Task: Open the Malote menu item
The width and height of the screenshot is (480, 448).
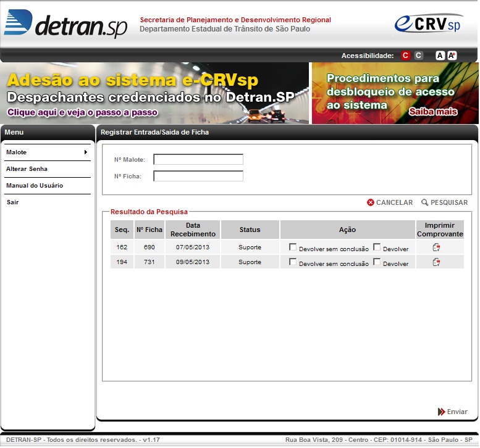Action: (x=48, y=152)
